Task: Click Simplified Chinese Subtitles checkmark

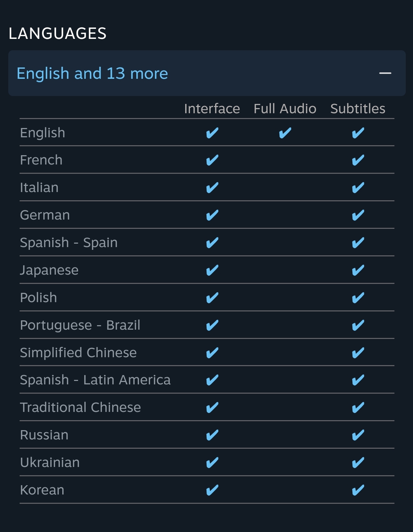Action: (358, 353)
